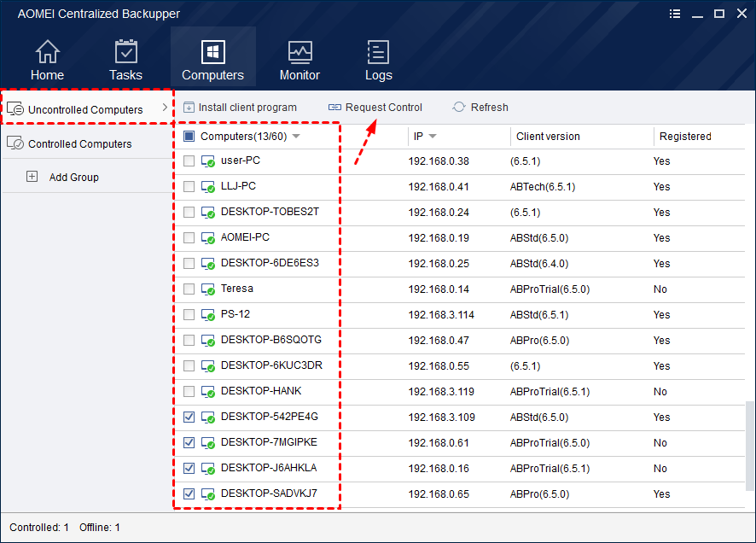
Task: Click the computer icon next to user-PC
Action: click(x=208, y=161)
